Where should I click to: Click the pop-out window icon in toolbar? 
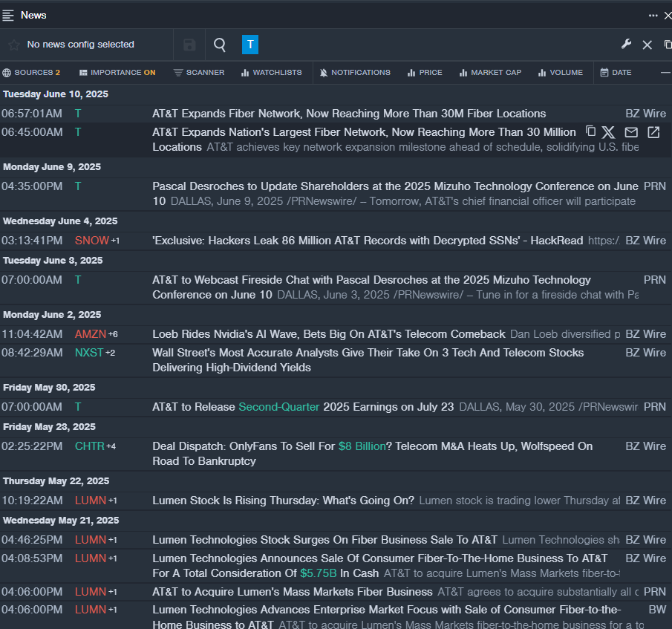coord(668,45)
